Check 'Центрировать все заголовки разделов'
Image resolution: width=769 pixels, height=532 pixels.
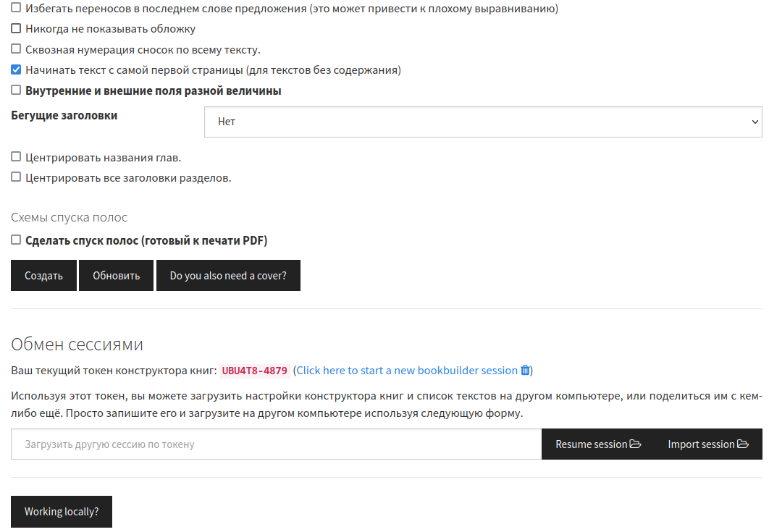click(16, 177)
